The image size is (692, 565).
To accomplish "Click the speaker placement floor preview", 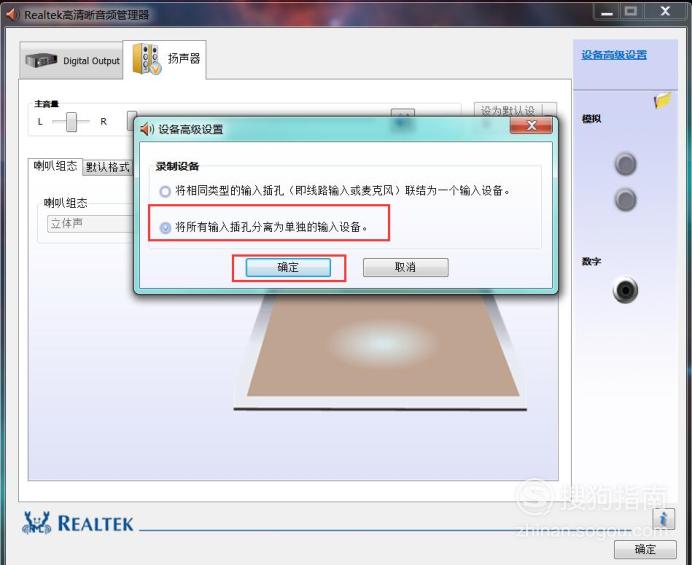I will pyautogui.click(x=382, y=347).
